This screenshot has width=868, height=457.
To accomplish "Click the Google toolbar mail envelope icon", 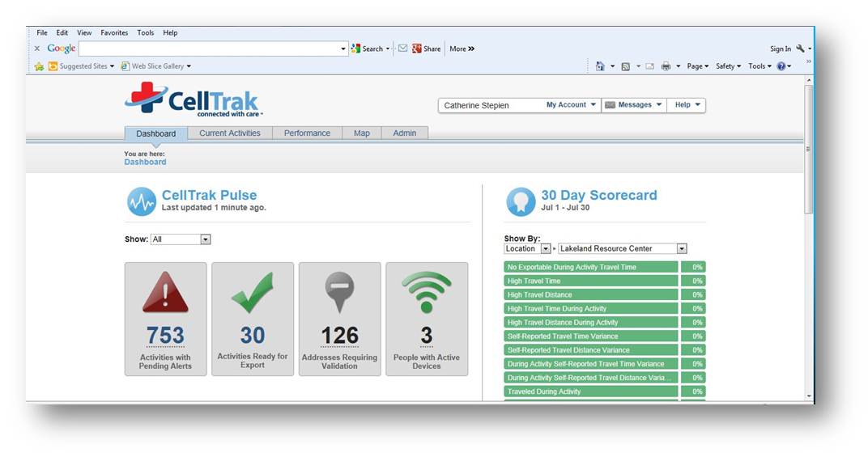I will click(x=403, y=49).
